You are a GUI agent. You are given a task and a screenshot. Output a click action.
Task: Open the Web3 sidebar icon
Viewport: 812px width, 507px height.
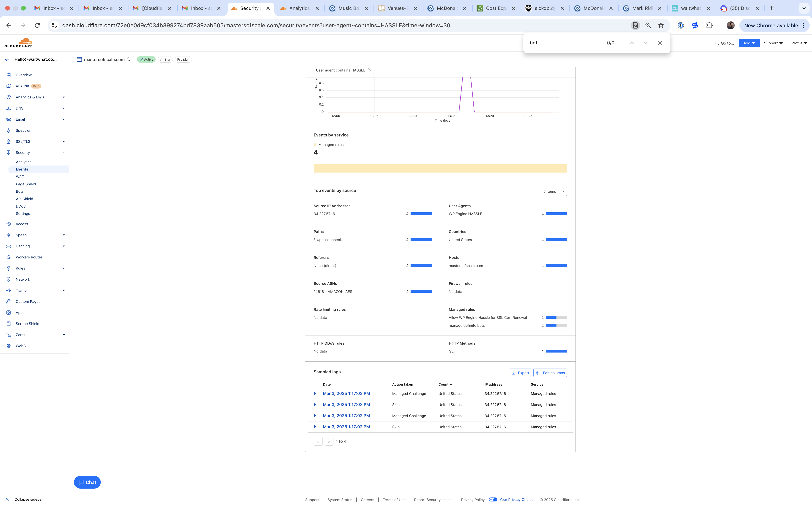[9, 346]
